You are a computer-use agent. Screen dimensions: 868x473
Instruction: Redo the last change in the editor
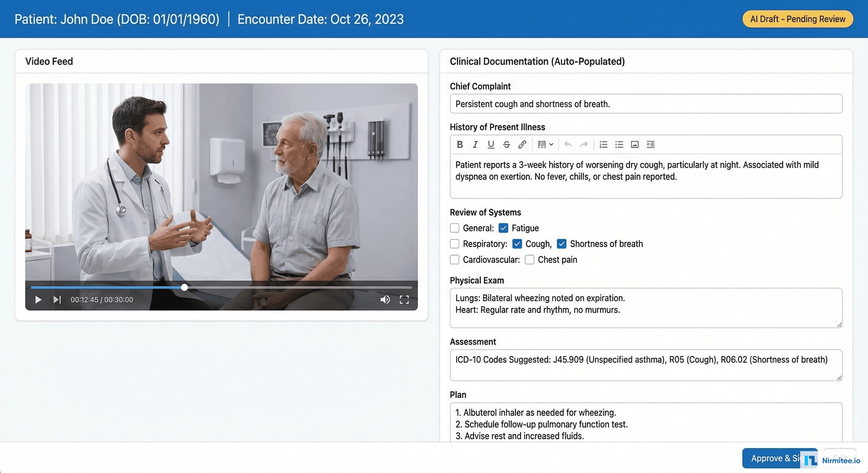pos(584,144)
